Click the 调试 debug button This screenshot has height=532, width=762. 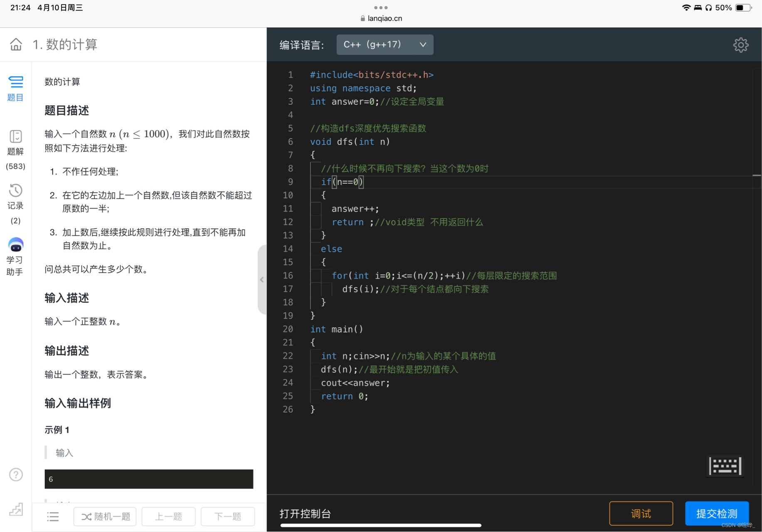pyautogui.click(x=641, y=514)
